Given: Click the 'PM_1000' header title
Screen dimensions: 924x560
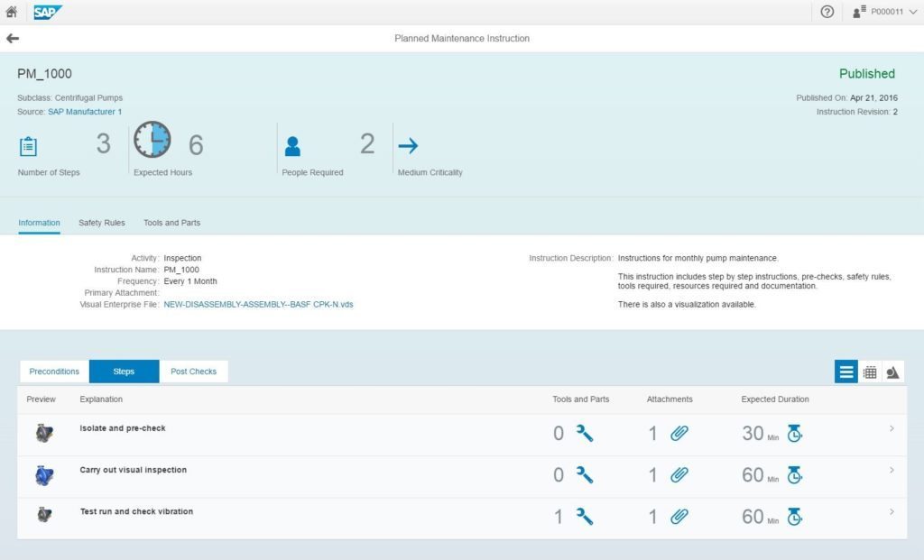Looking at the screenshot, I should [45, 74].
